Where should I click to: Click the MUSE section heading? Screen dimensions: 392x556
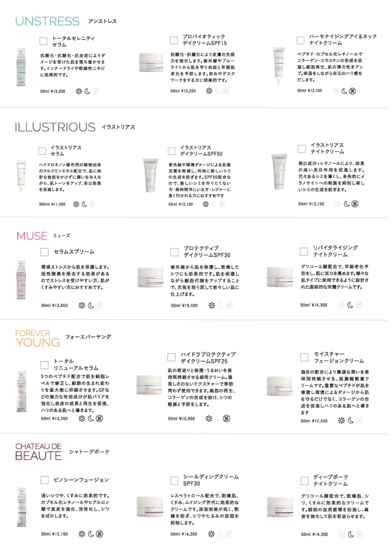click(x=32, y=236)
